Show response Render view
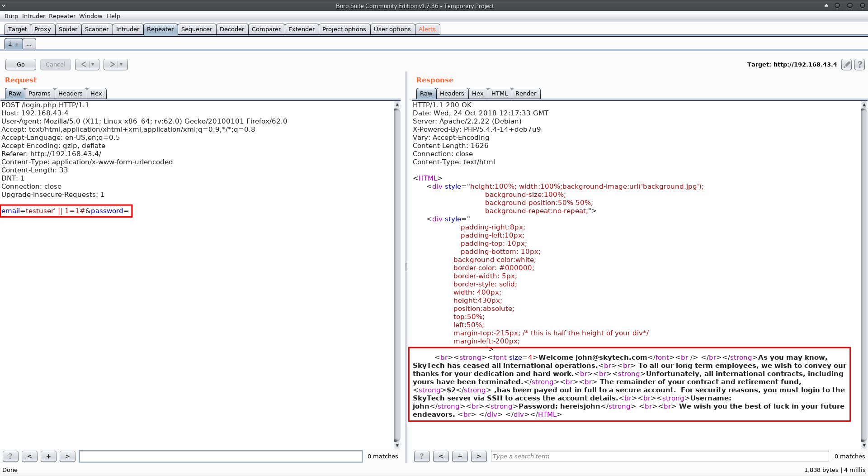This screenshot has width=868, height=476. point(526,93)
